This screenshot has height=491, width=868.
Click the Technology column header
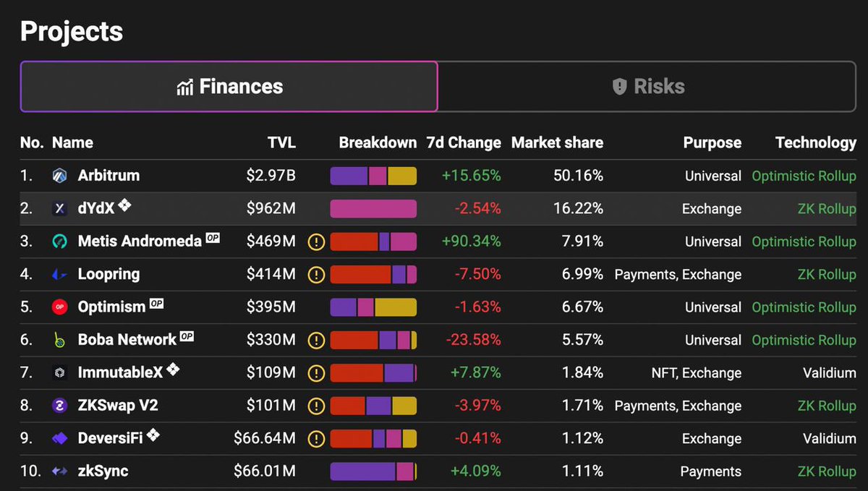[816, 142]
